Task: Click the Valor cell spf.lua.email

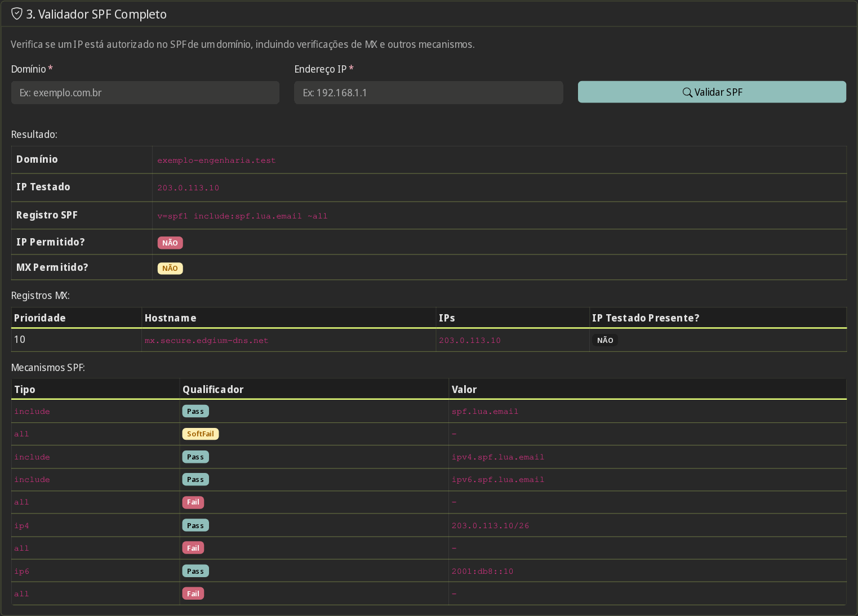Action: [485, 412]
